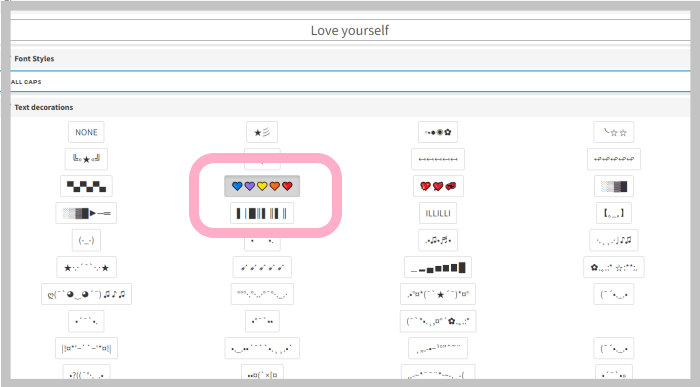The height and width of the screenshot is (387, 700).
Task: Choose the rainbow colored hearts decoration
Action: tap(262, 186)
